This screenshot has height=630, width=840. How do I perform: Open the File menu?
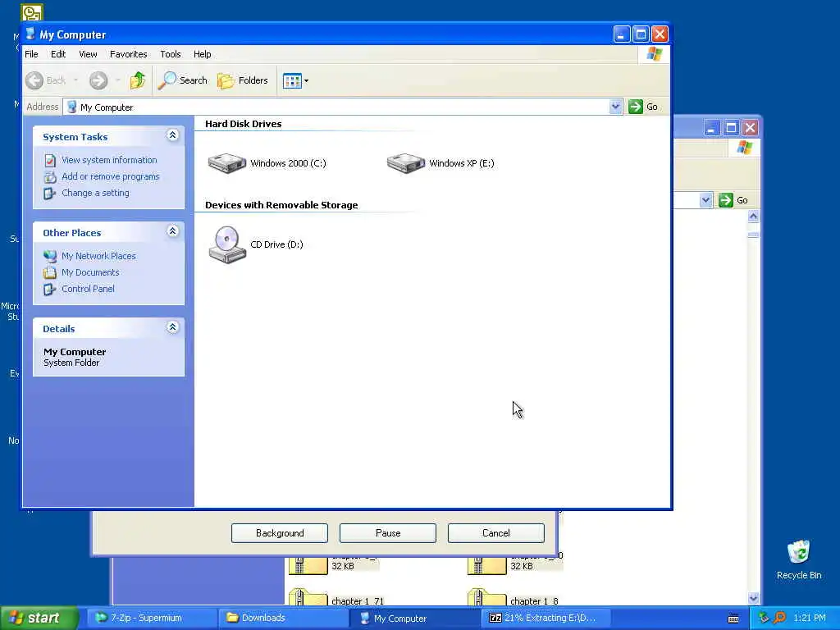[32, 54]
